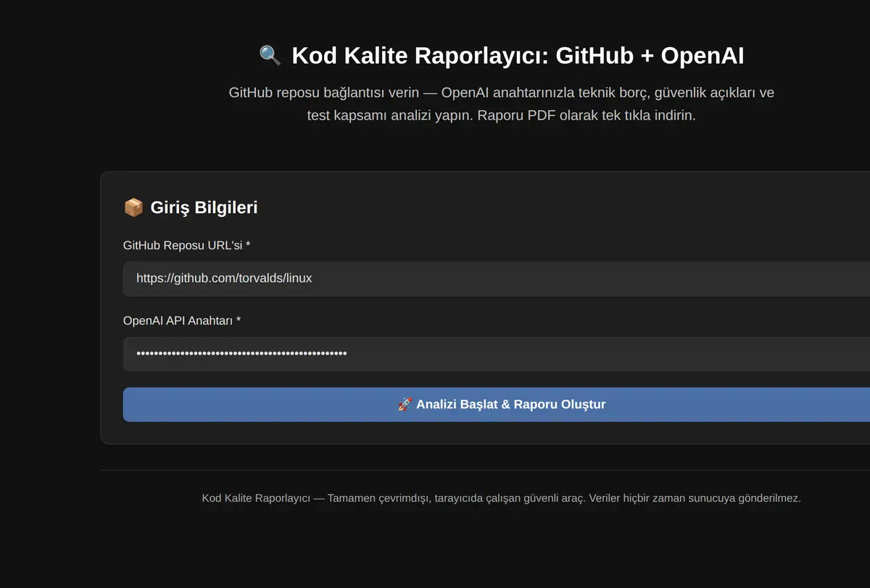Click the heading text 'Kod Kalite Raporlayıcı: GitHub + OpenAI'
Viewport: 870px width, 588px height.
518,56
